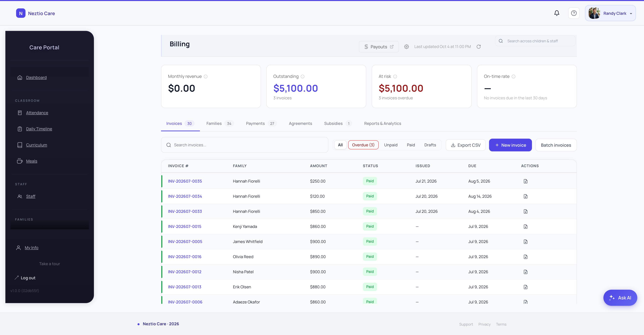Viewport: 644px width, 335px height.
Task: Download invoice INV-202607-0005 document icon
Action: tap(525, 242)
